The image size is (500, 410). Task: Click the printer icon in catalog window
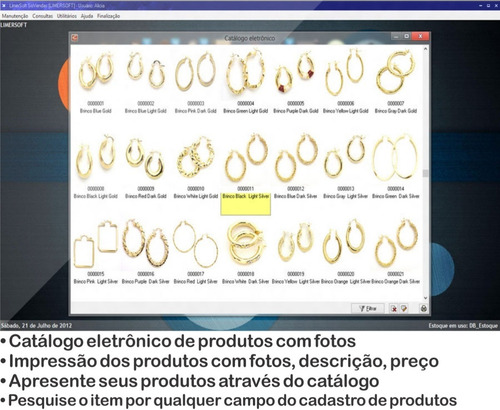[424, 308]
